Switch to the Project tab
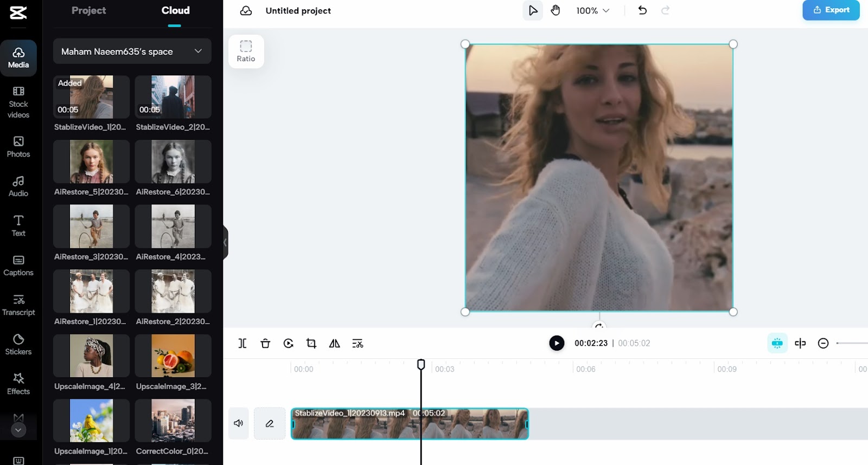 89,10
